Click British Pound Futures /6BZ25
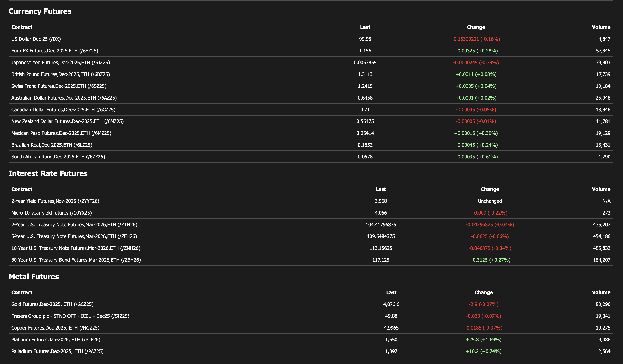Image resolution: width=623 pixels, height=364 pixels. click(x=60, y=74)
